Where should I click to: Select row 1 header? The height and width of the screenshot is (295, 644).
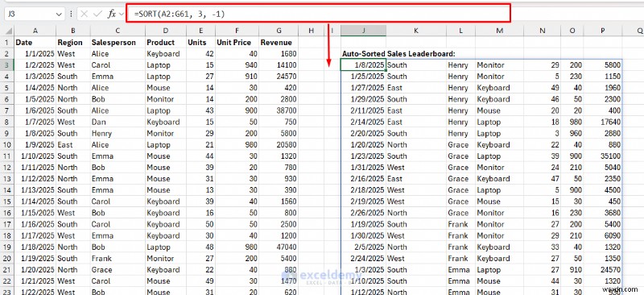[7, 43]
